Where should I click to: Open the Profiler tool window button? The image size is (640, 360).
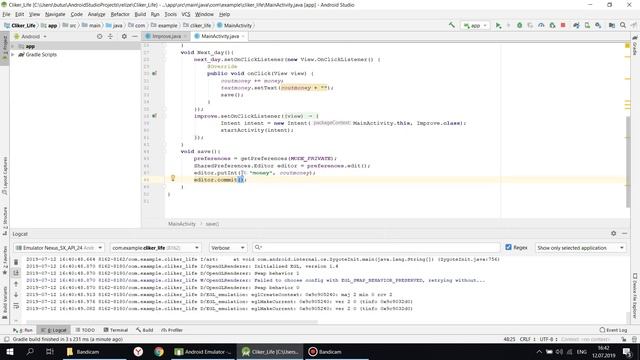(x=172, y=330)
